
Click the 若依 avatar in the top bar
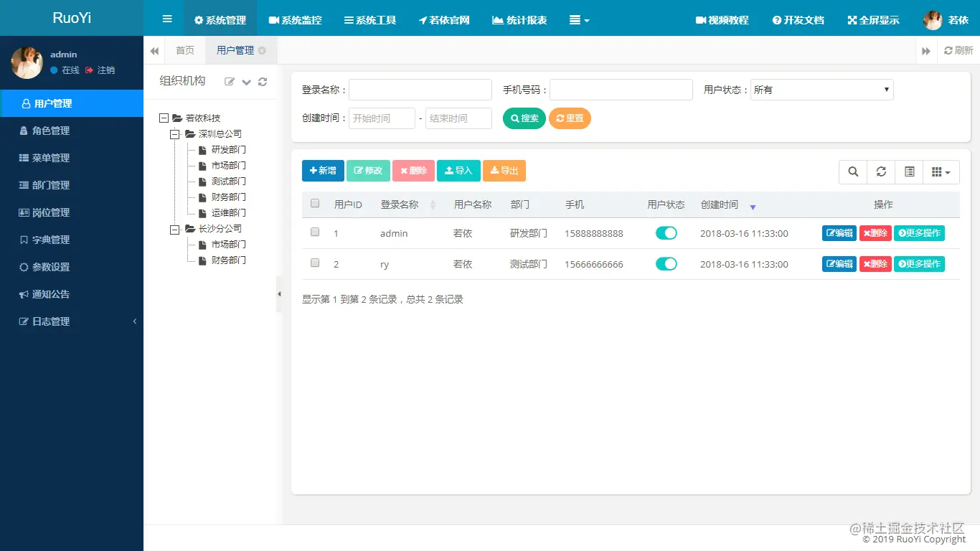coord(933,20)
